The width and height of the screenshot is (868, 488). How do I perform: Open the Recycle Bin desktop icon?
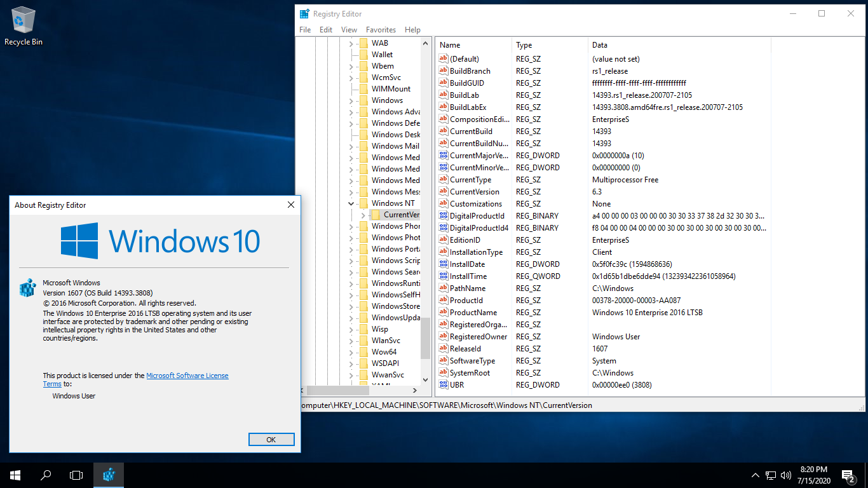point(24,27)
